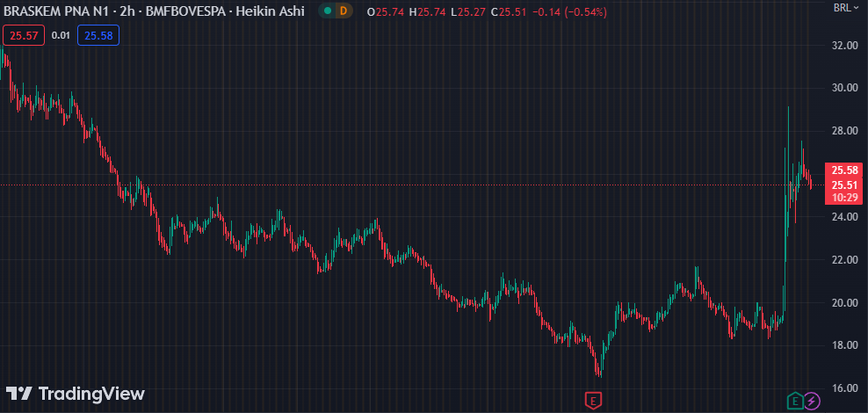Click the 16.00 price axis label

point(844,388)
